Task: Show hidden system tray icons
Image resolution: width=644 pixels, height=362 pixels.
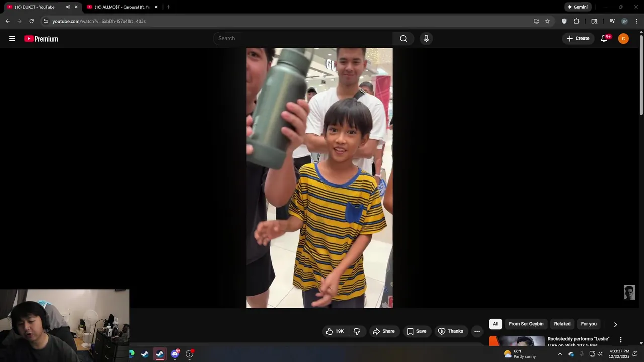Action: click(559, 354)
